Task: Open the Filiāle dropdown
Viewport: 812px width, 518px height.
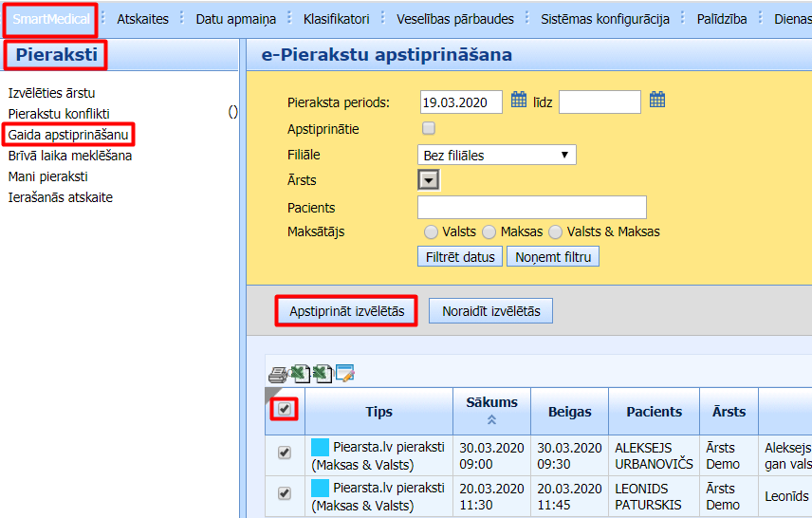Action: (x=496, y=155)
